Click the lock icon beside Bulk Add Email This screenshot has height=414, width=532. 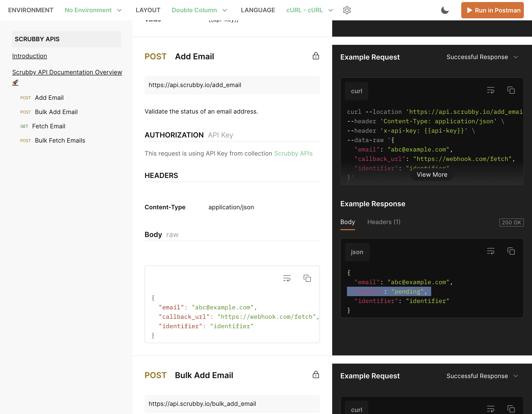[x=316, y=375]
